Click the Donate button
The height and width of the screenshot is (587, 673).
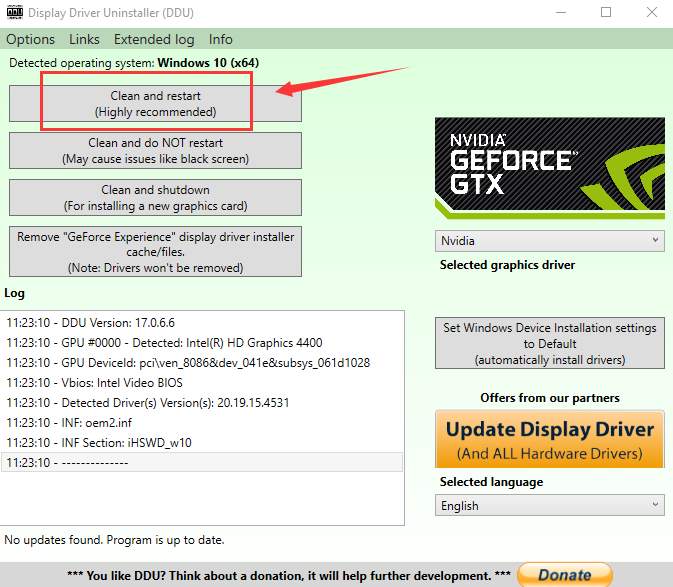tap(565, 575)
